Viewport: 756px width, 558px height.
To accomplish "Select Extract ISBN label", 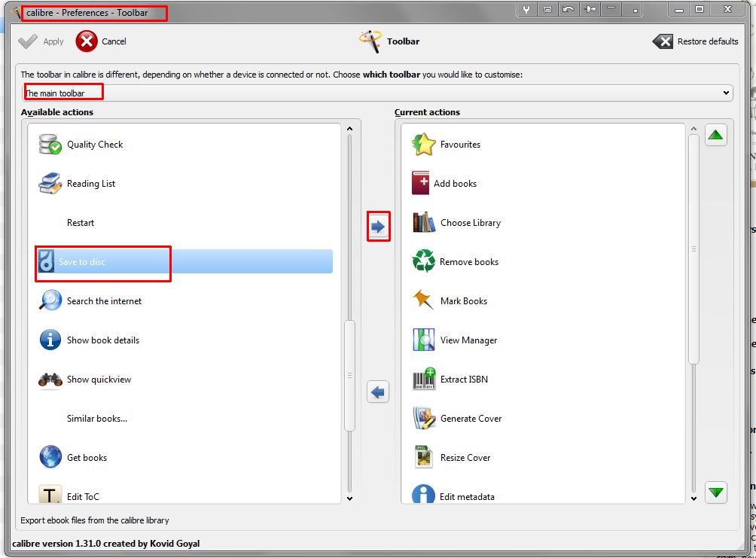I will 464,380.
